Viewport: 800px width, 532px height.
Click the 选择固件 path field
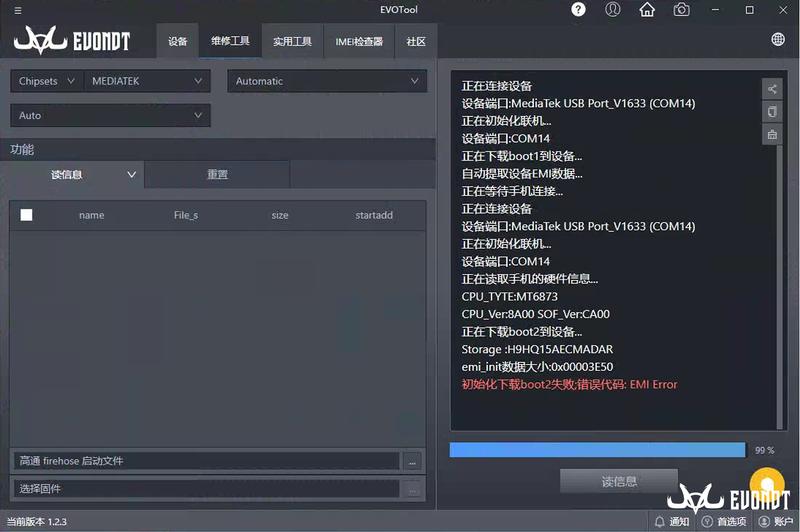click(206, 489)
